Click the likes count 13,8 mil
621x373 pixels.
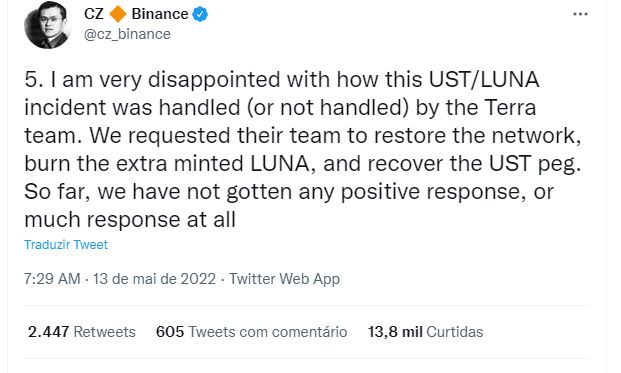click(395, 332)
